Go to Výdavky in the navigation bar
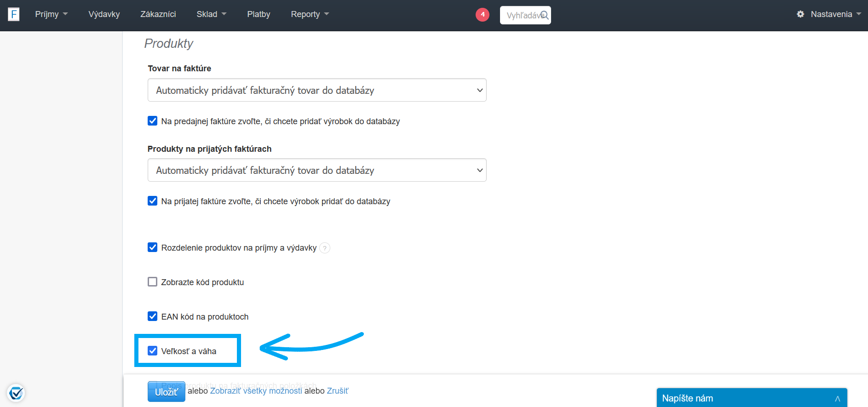 104,14
